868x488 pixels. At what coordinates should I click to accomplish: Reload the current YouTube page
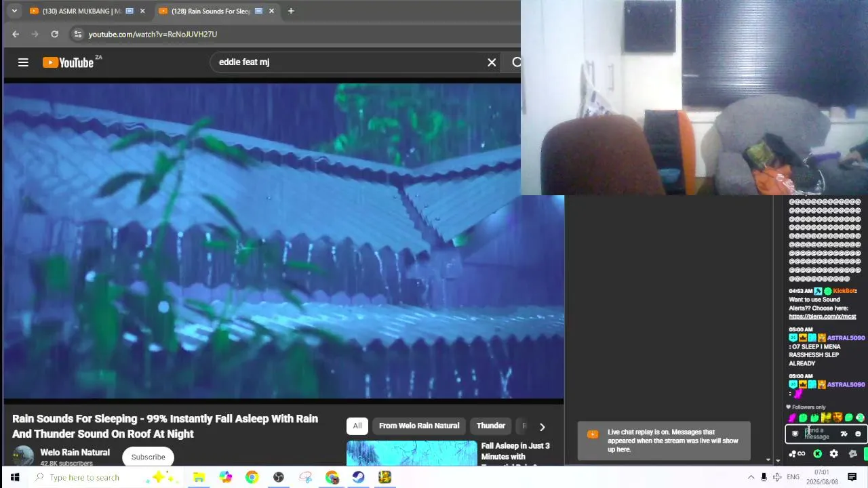[x=54, y=34]
